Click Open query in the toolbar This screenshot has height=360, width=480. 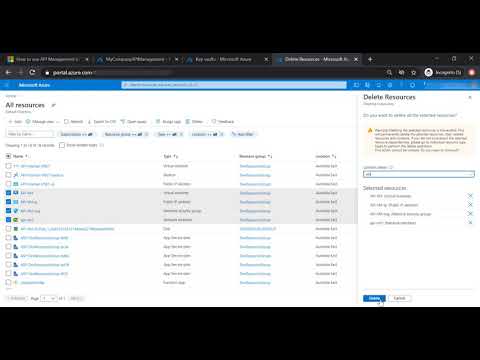[x=134, y=122]
